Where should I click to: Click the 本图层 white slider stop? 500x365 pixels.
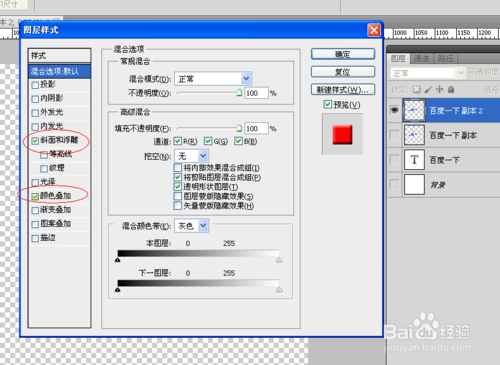[279, 260]
